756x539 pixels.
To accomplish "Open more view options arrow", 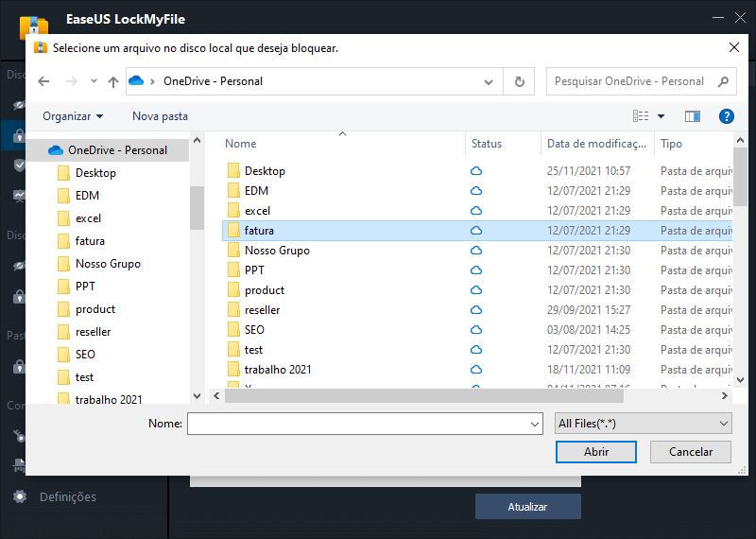I will tap(661, 115).
